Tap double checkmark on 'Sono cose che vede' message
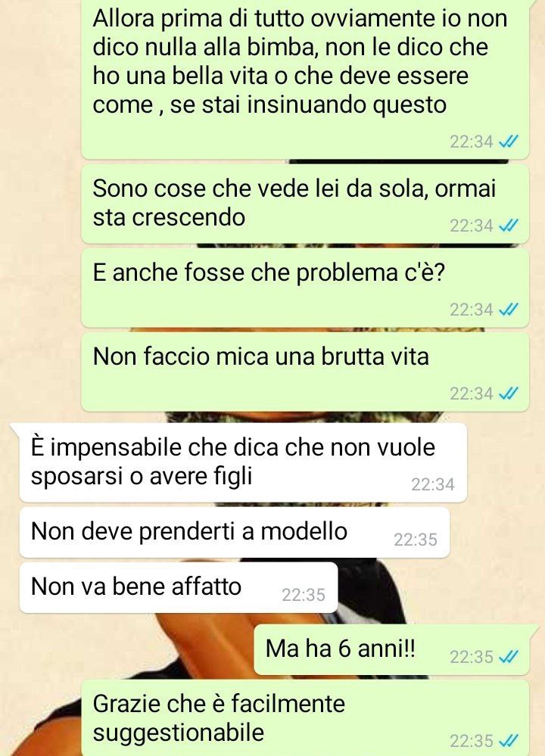The height and width of the screenshot is (756, 545). pyautogui.click(x=509, y=226)
